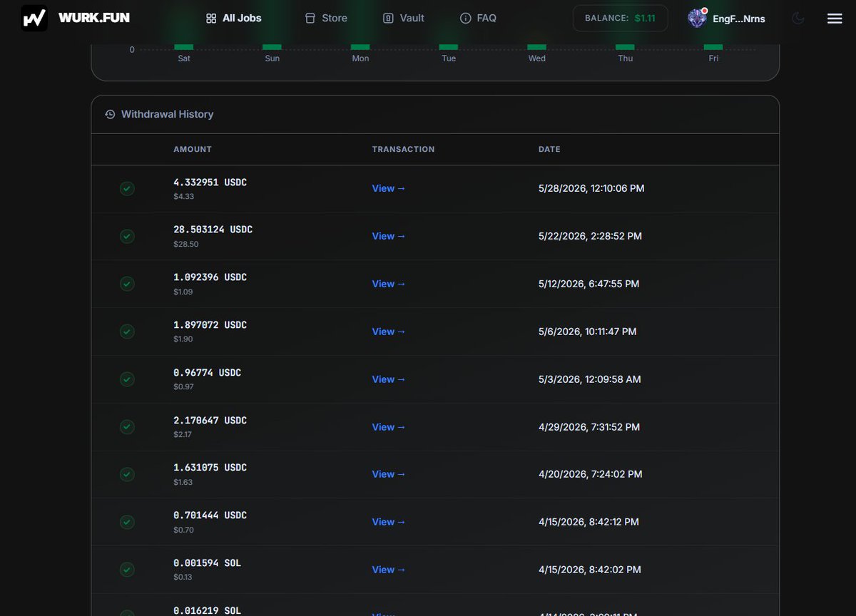Click the AMOUNT column header
856x616 pixels.
point(193,149)
